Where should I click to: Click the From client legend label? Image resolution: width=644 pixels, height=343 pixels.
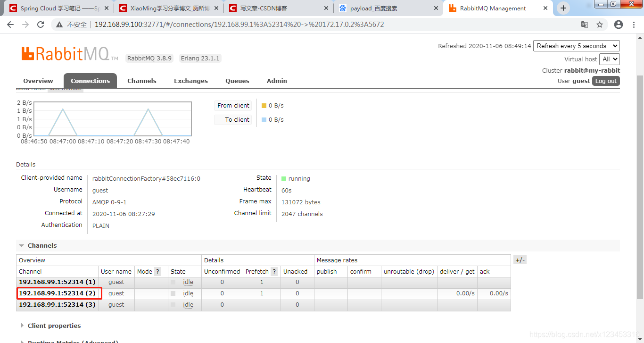pos(233,106)
